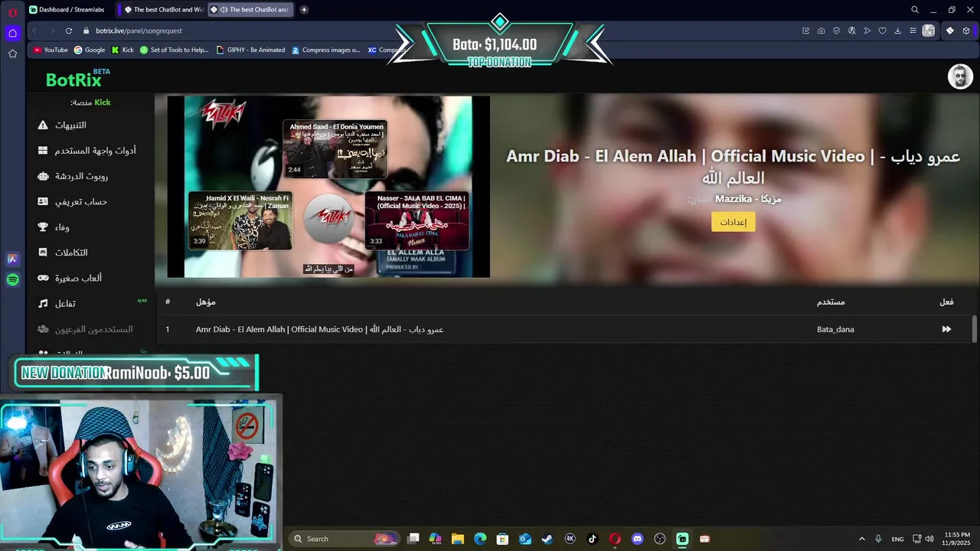Open ألعاب صغيرة mini games section
Image resolution: width=980 pixels, height=551 pixels.
point(70,278)
